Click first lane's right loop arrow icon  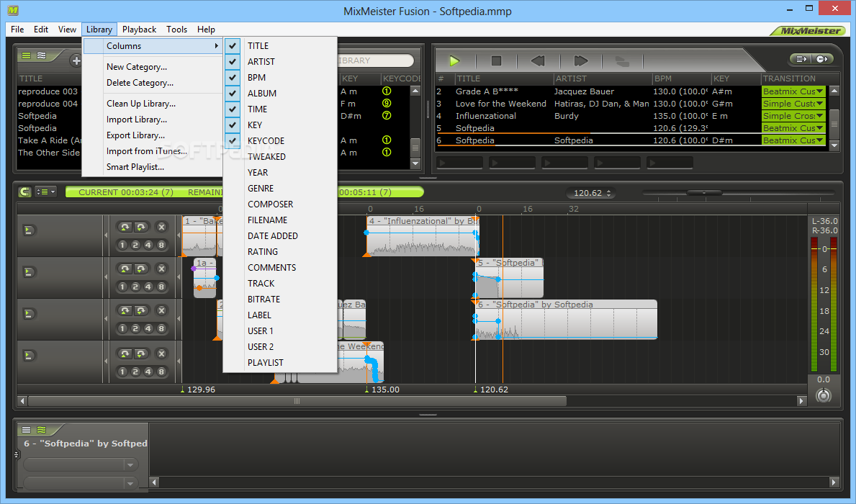[141, 227]
